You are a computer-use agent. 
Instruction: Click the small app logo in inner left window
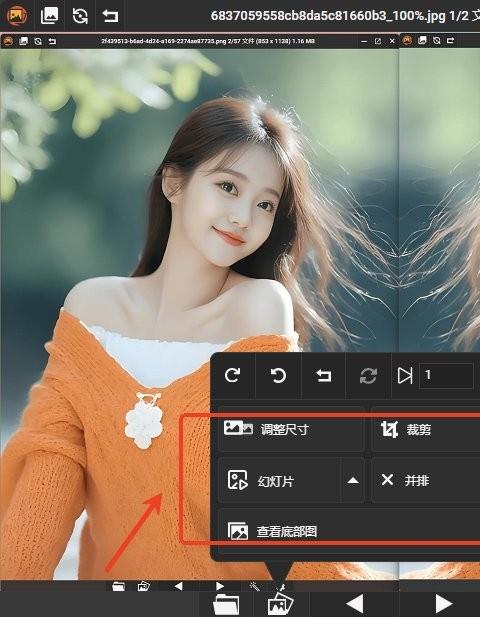pyautogui.click(x=8, y=41)
